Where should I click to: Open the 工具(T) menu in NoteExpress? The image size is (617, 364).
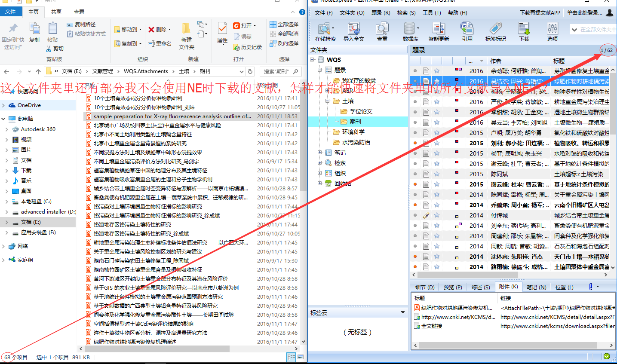432,12
